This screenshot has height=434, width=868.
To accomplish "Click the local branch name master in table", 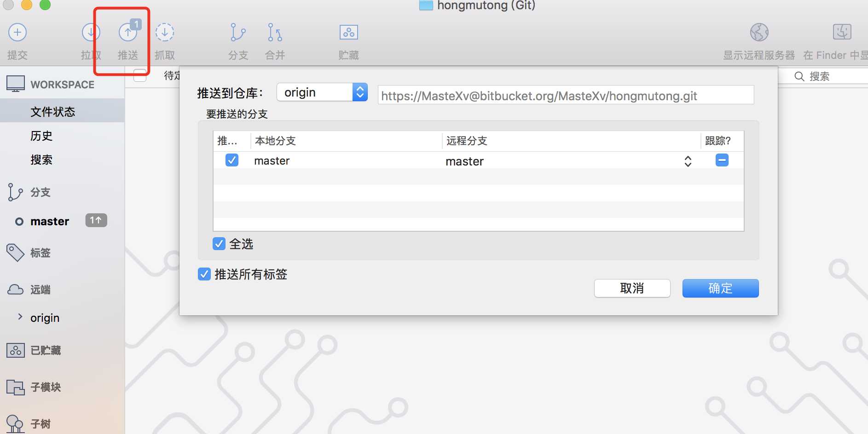I will coord(272,160).
